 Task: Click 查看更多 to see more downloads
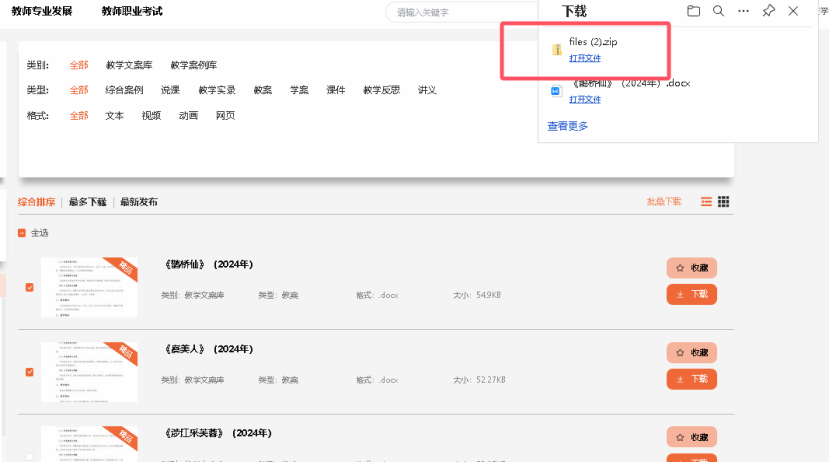(567, 126)
